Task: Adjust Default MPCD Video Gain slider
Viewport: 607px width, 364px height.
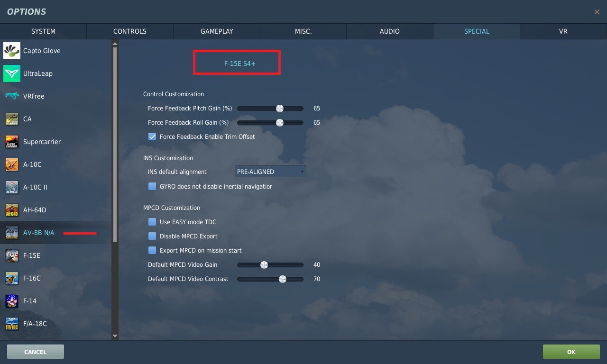Action: [264, 264]
